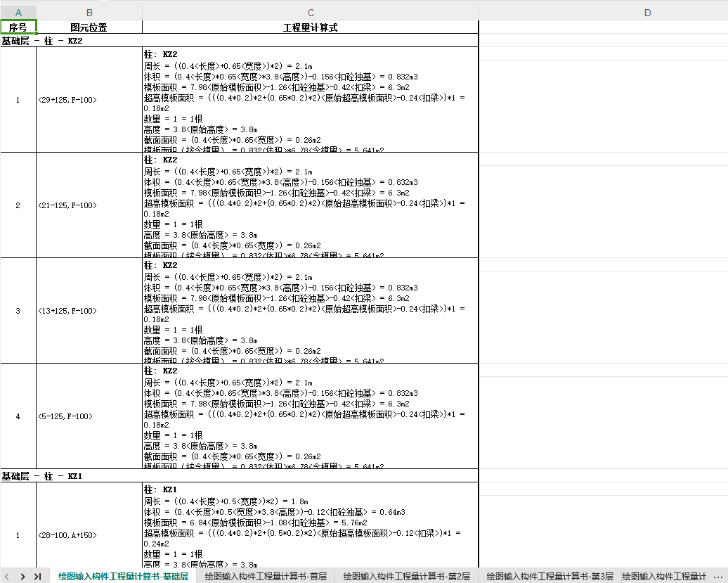Screen dimensions: 728x583
Task: Click the 工程量计算式 header cell
Action: click(x=311, y=27)
